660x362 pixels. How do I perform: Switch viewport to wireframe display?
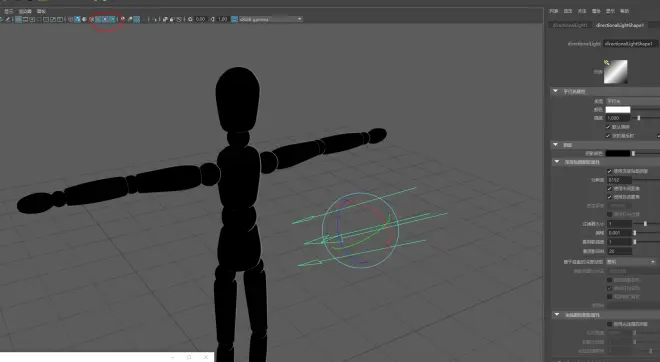point(71,19)
